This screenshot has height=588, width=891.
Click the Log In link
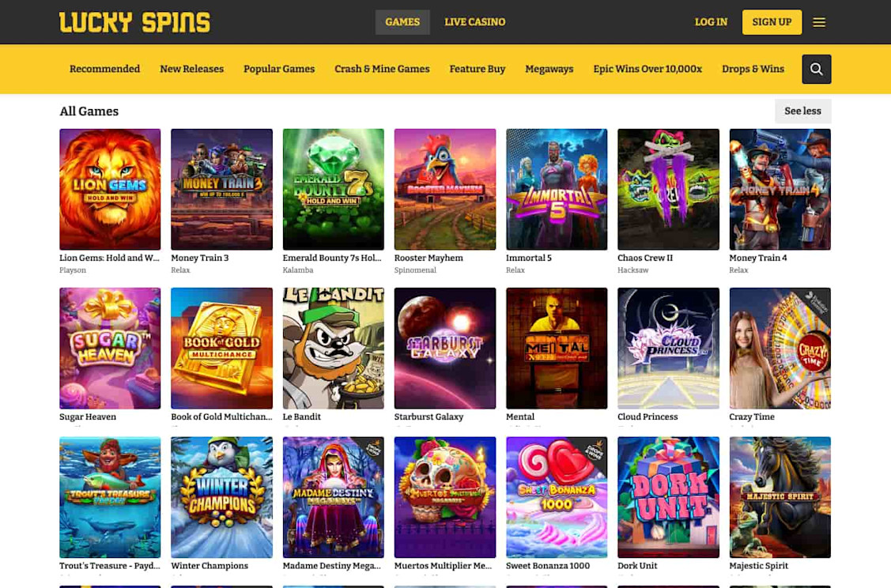point(711,22)
